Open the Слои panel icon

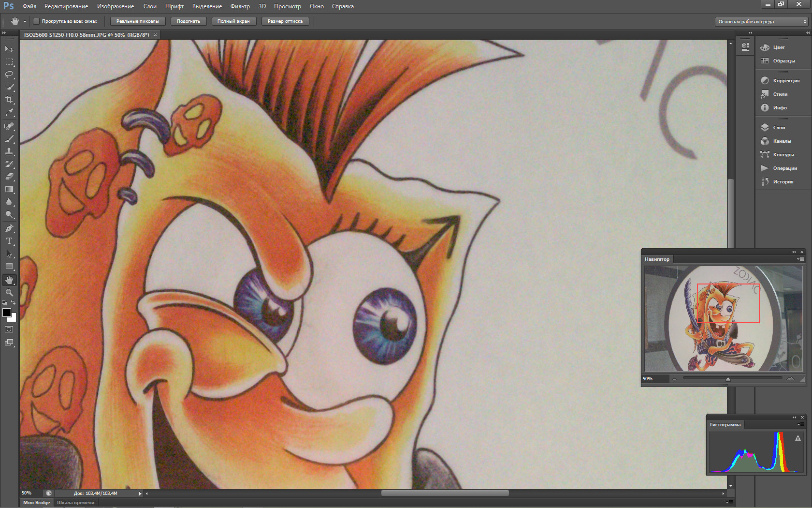point(765,128)
